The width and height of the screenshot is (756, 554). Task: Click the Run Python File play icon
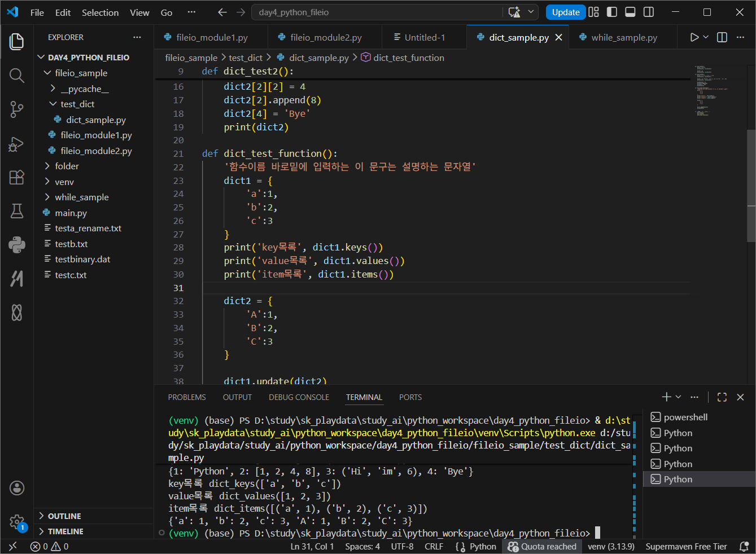[694, 37]
